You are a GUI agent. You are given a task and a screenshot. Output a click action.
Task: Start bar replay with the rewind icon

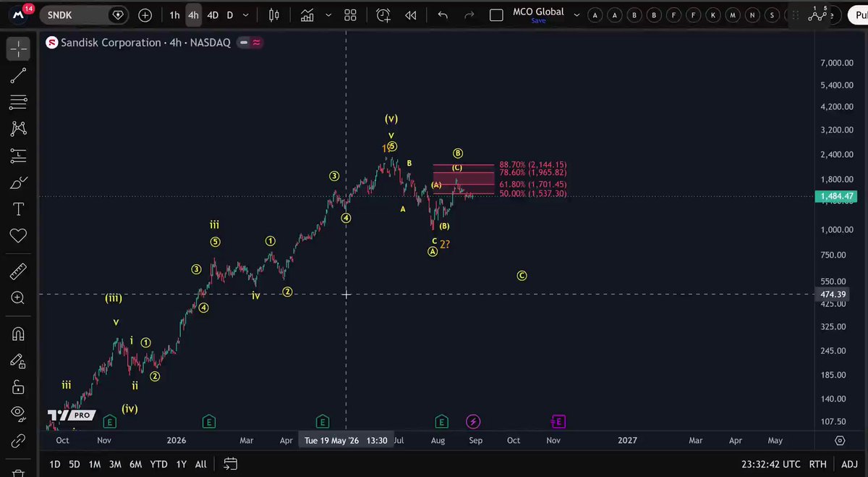[411, 15]
